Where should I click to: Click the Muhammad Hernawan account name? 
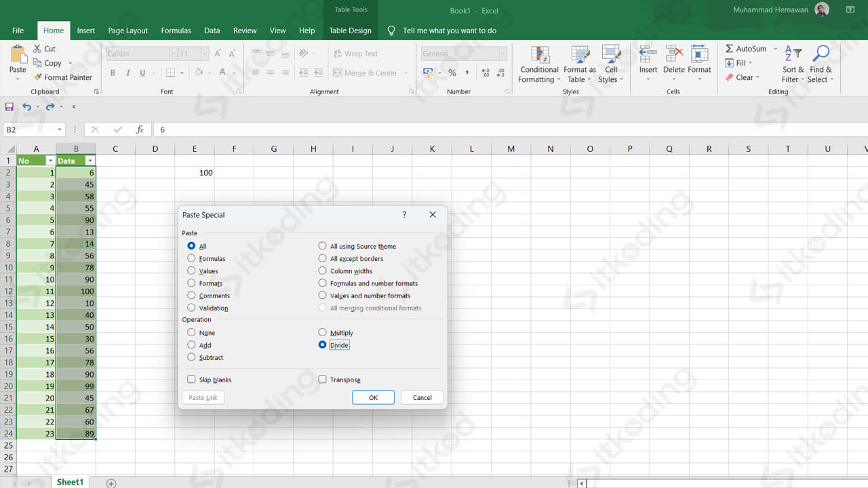[770, 9]
